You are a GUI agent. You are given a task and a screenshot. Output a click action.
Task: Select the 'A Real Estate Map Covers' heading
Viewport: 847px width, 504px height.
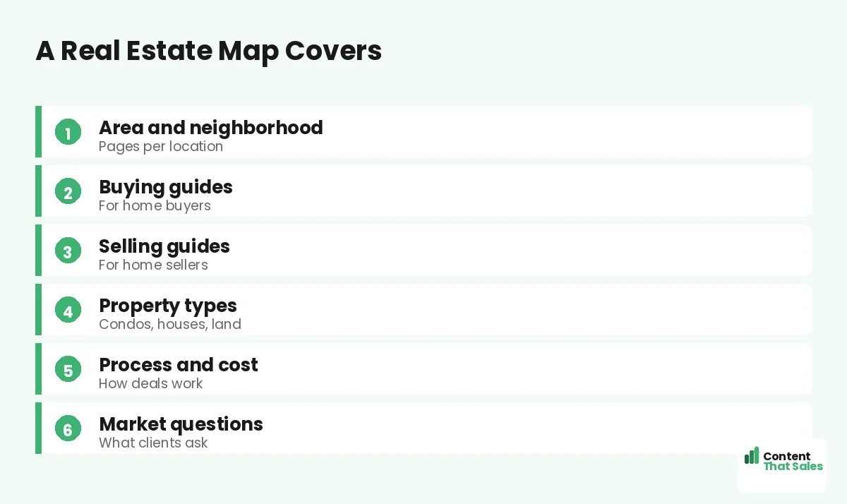pos(209,51)
